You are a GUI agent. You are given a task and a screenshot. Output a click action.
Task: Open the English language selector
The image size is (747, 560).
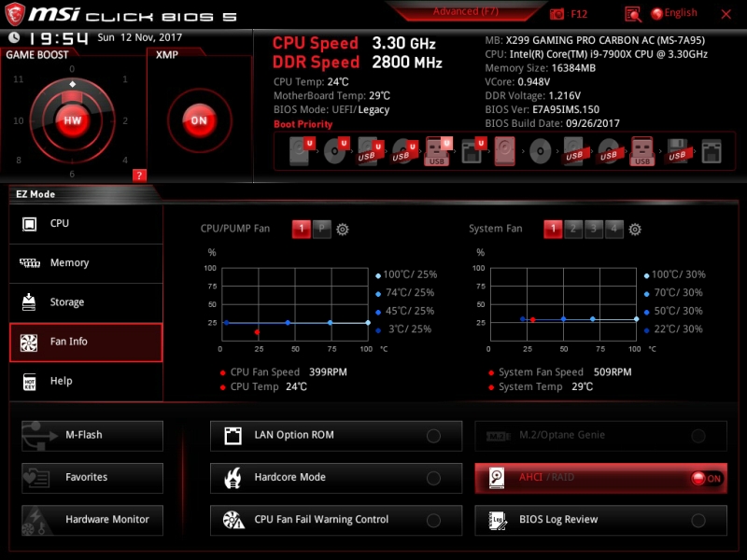tap(674, 13)
